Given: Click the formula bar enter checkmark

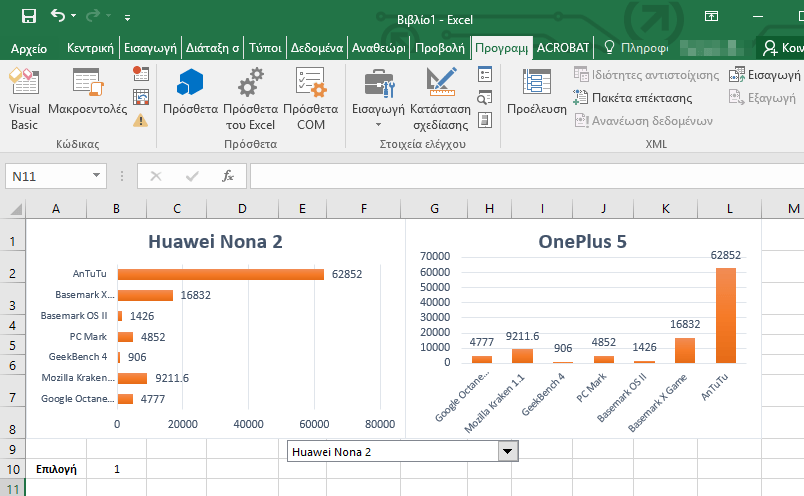Looking at the screenshot, I should [x=192, y=176].
